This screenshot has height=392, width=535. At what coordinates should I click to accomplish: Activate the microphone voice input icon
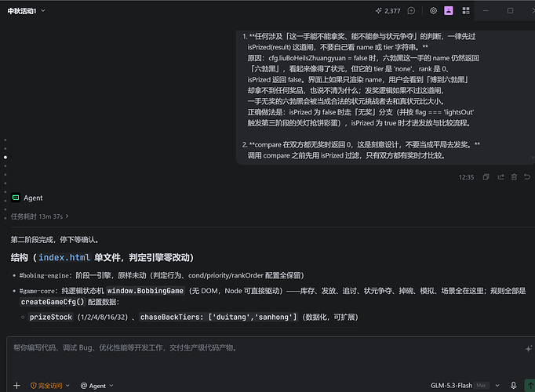(x=513, y=385)
